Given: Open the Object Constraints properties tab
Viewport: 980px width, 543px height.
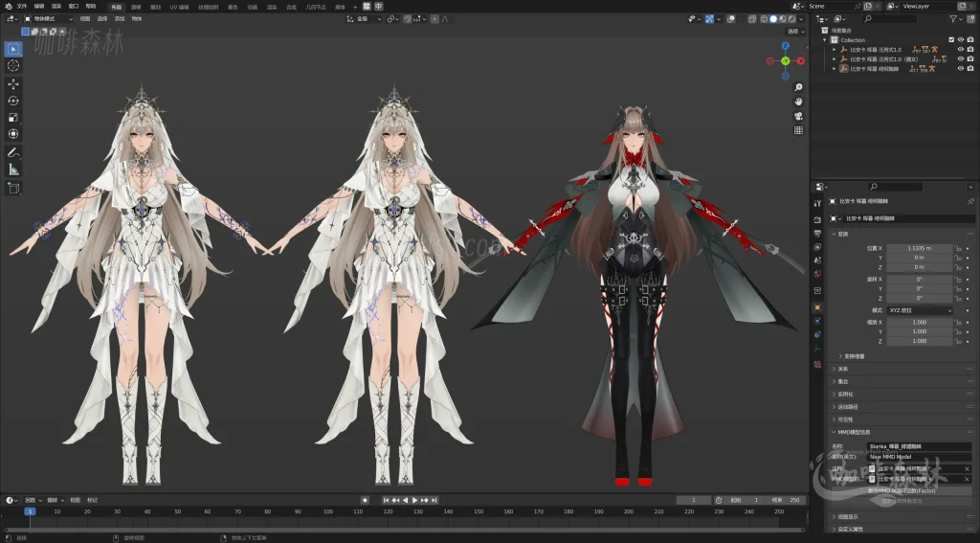Looking at the screenshot, I should [x=817, y=334].
